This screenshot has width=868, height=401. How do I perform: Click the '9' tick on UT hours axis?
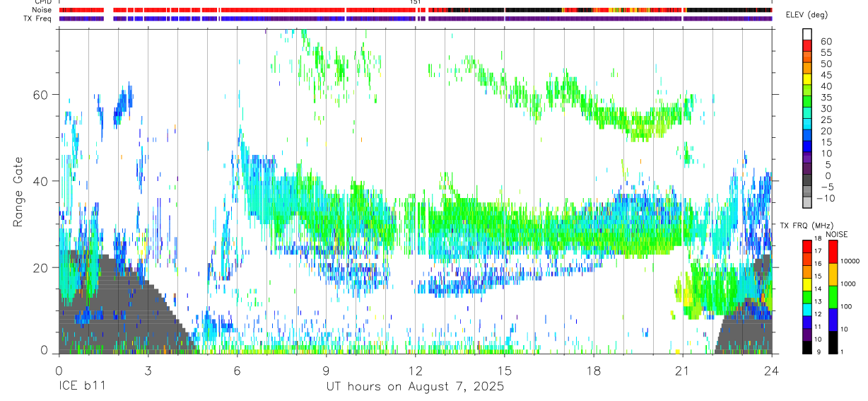pyautogui.click(x=326, y=370)
